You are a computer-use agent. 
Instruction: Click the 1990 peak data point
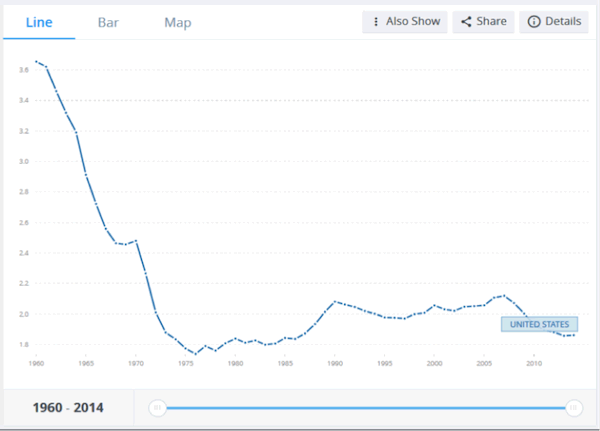tap(335, 301)
